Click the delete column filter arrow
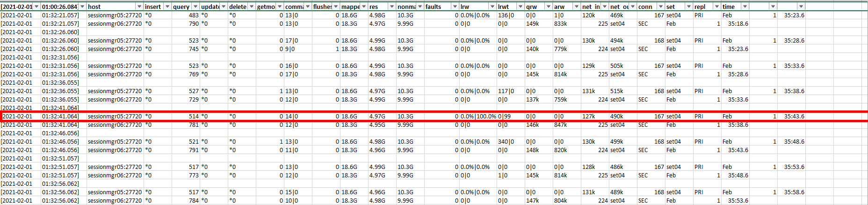Image resolution: width=868 pixels, height=205 pixels. click(x=251, y=7)
